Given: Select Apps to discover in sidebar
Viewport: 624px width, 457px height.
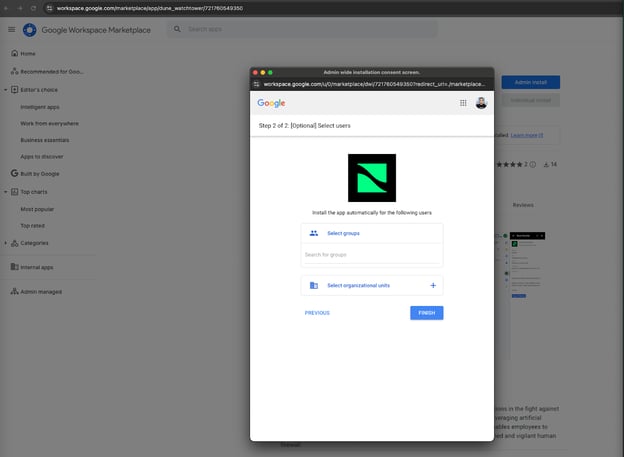Looking at the screenshot, I should tap(42, 156).
